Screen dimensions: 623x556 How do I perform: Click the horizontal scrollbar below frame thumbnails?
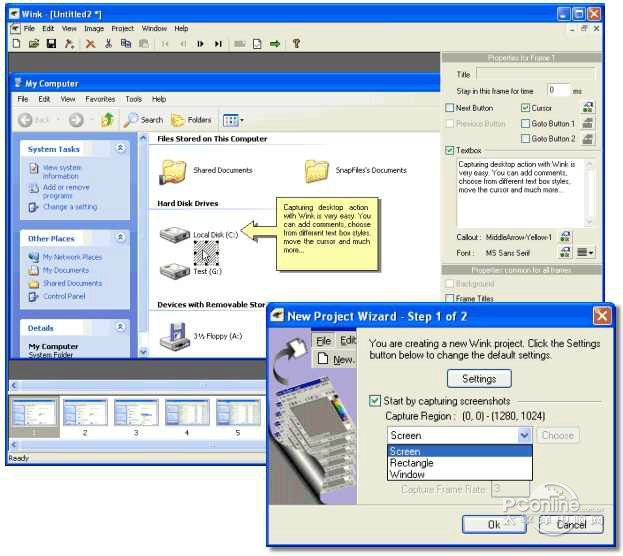click(137, 445)
